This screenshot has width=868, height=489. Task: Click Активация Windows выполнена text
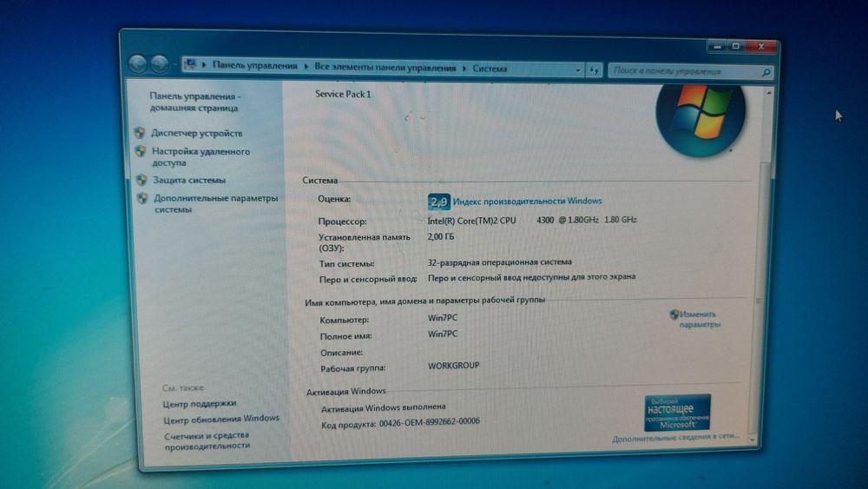383,408
